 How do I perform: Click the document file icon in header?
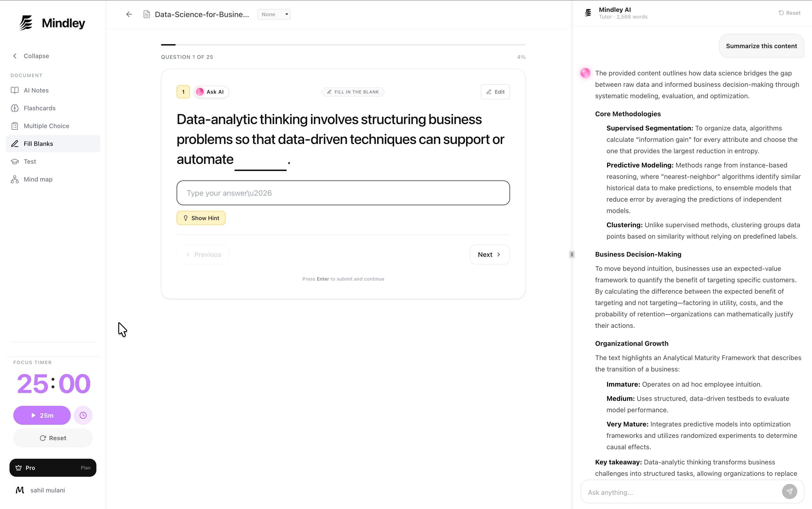(146, 14)
